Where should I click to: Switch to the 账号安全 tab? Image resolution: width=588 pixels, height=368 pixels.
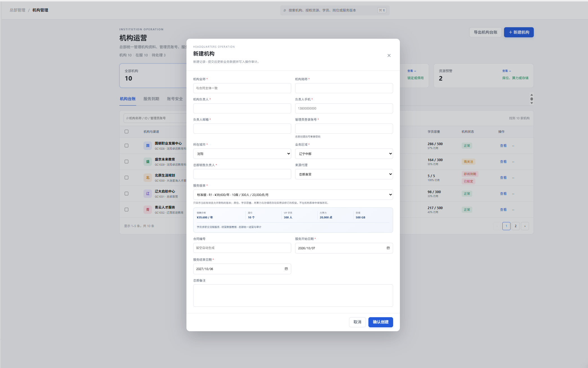click(175, 99)
